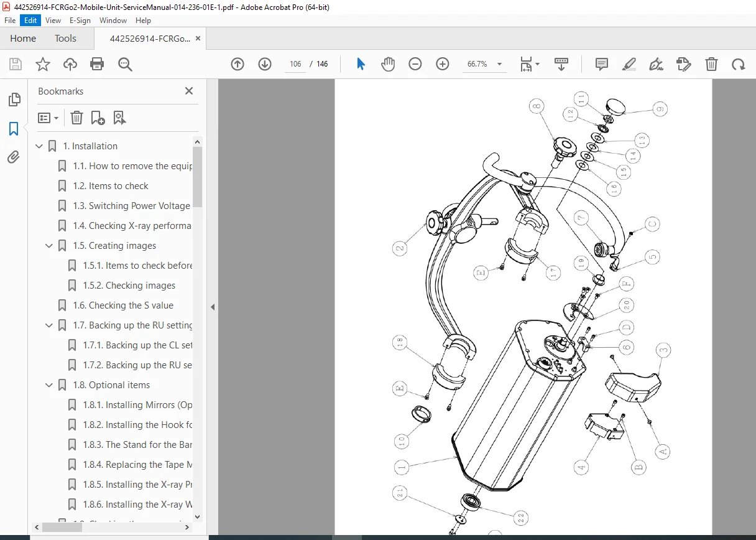Activate the Hand pan tool

point(388,64)
